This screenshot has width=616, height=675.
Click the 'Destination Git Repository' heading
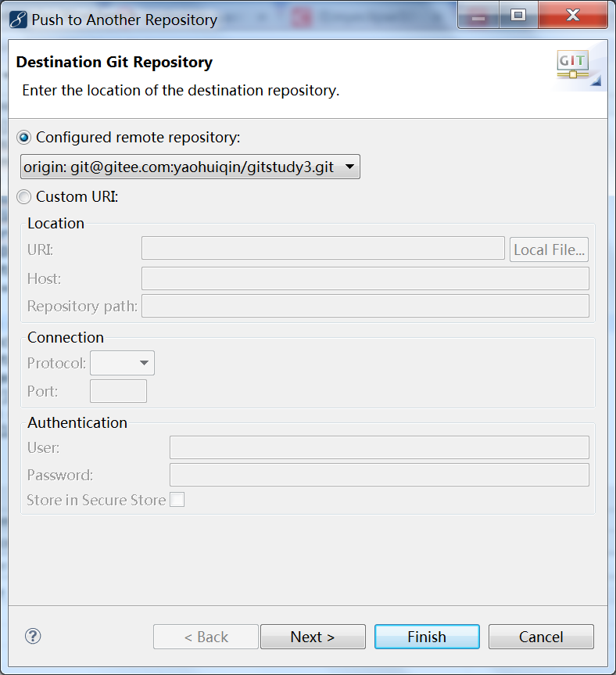point(114,62)
